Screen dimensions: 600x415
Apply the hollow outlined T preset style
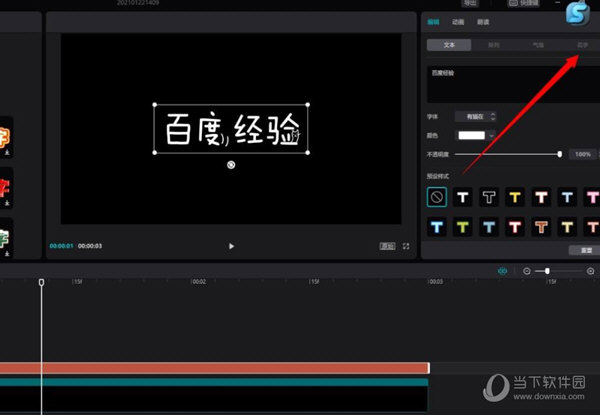pyautogui.click(x=489, y=197)
